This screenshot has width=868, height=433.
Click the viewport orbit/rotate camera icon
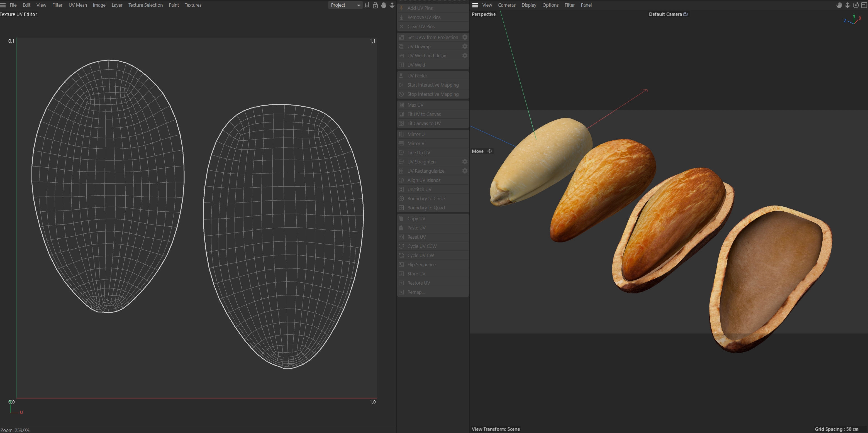tap(855, 5)
